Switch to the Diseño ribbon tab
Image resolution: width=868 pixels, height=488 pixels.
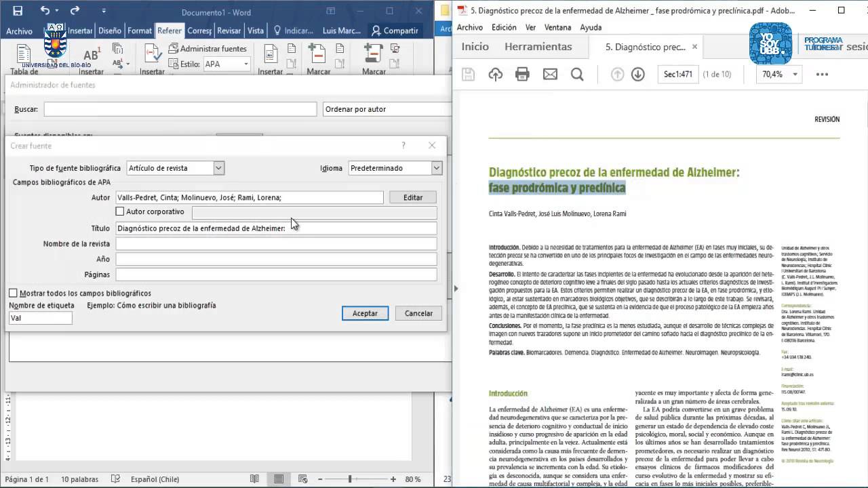[109, 30]
